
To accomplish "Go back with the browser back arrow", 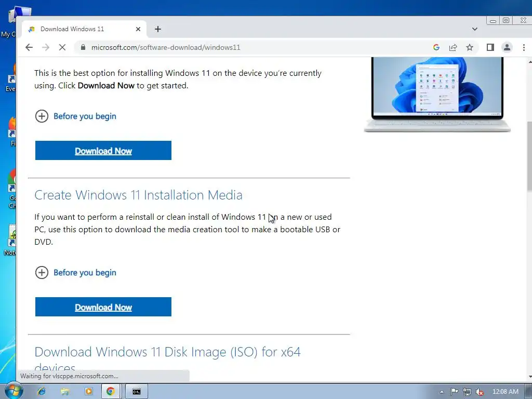I will coord(29,47).
